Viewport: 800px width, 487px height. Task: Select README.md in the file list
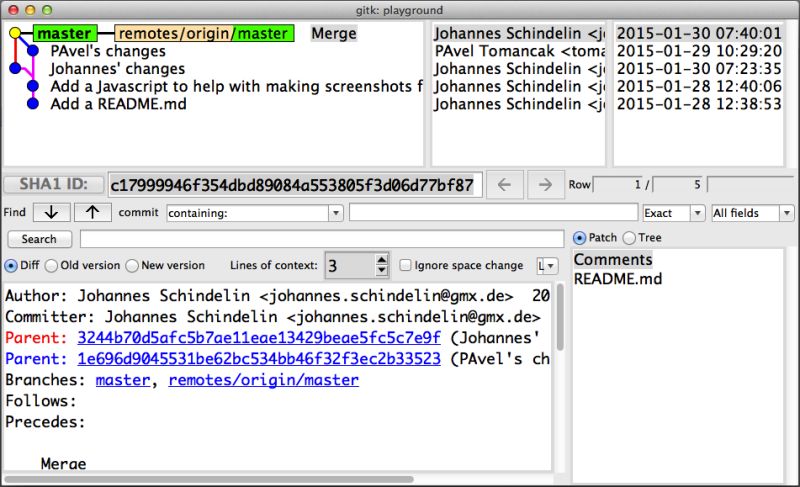coord(618,279)
